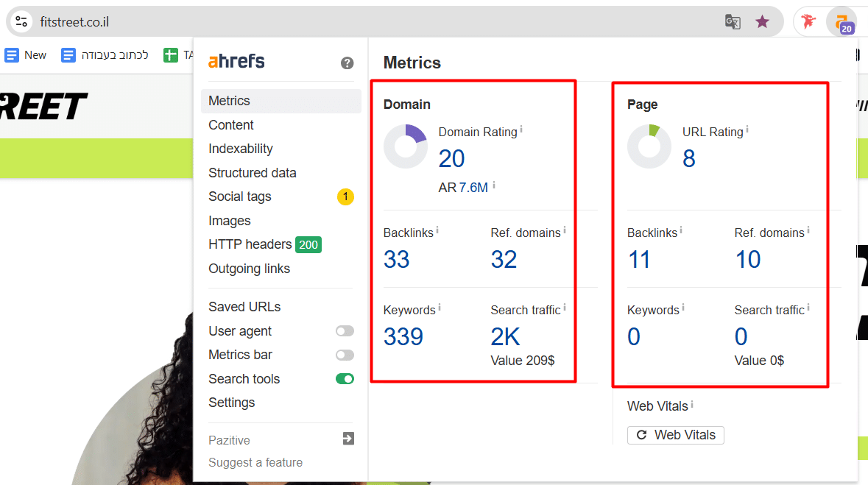Click the page Backlinks value 11
This screenshot has width=868, height=485.
point(639,260)
